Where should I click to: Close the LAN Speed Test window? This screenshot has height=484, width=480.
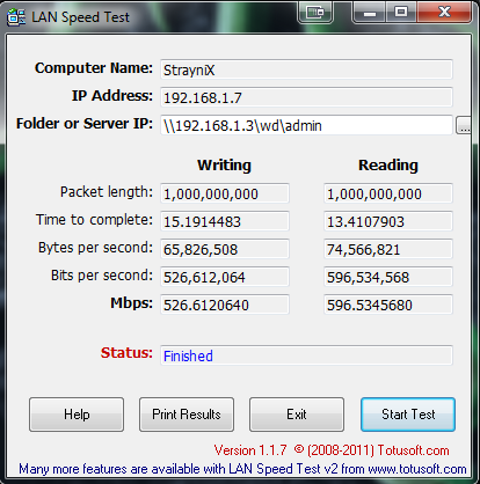pyautogui.click(x=444, y=12)
